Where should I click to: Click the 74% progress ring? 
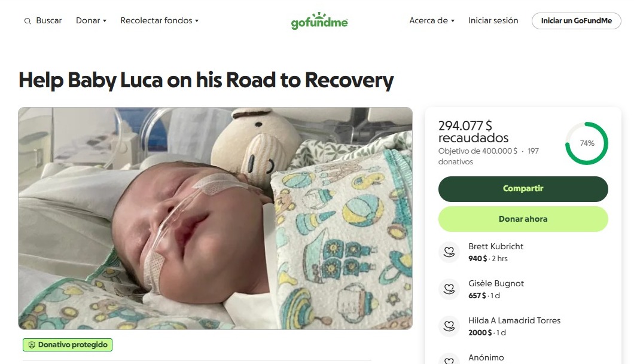click(586, 143)
